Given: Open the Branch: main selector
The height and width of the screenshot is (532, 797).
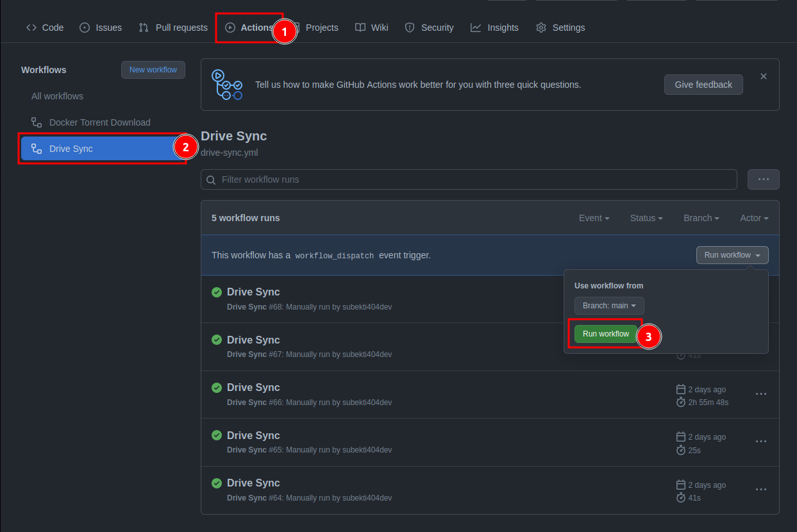Looking at the screenshot, I should 609,306.
